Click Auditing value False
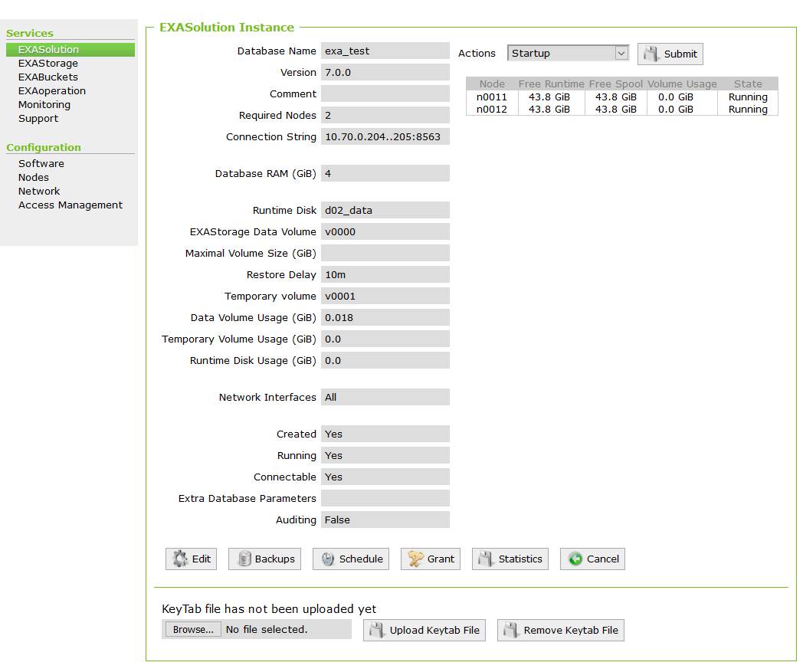Screen dimensions: 803x672 tap(385, 520)
